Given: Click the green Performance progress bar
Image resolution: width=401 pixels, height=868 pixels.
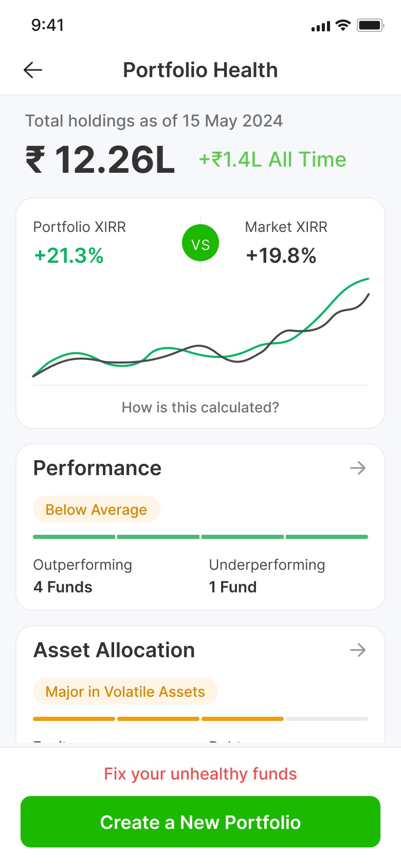Looking at the screenshot, I should click(200, 537).
